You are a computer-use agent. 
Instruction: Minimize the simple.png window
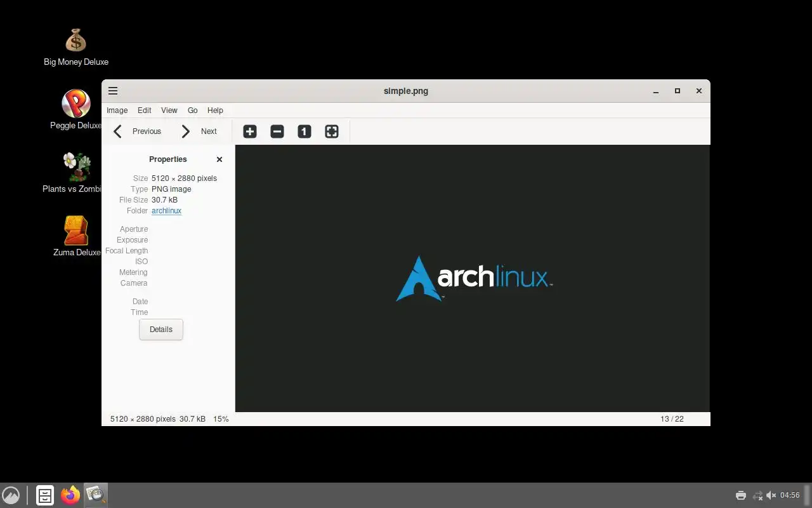656,91
